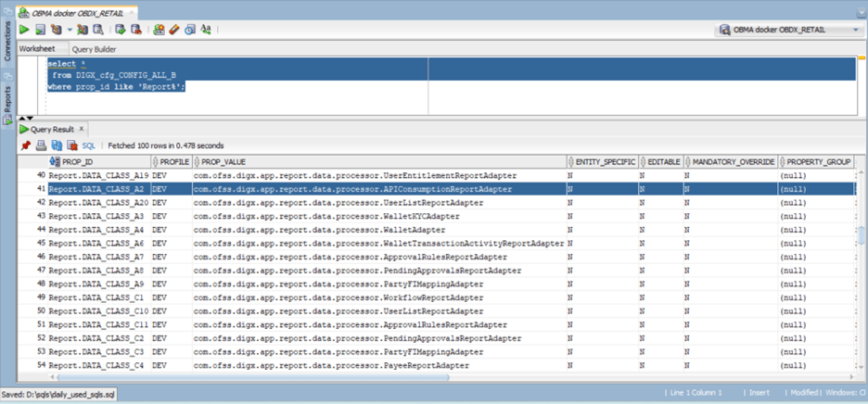
Task: Select the WalletKYCAdapter value cell
Action: point(380,217)
